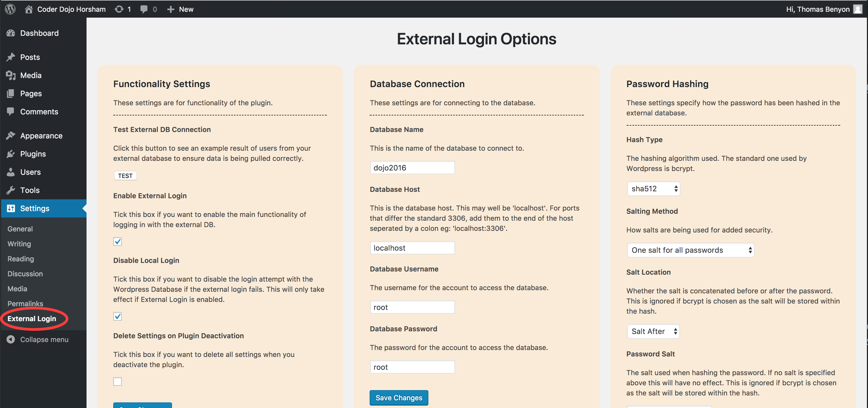
Task: Untick the Disable Local Login checkbox
Action: (x=117, y=316)
